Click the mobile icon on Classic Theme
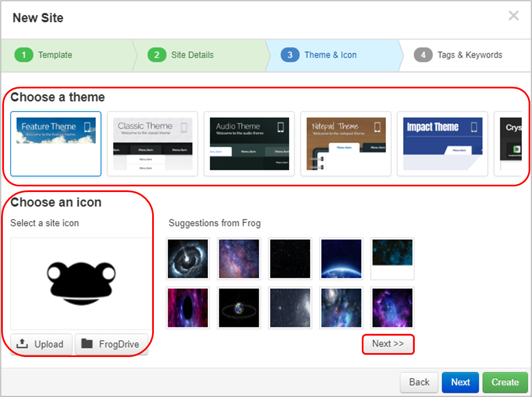The height and width of the screenshot is (397, 532). point(184,127)
